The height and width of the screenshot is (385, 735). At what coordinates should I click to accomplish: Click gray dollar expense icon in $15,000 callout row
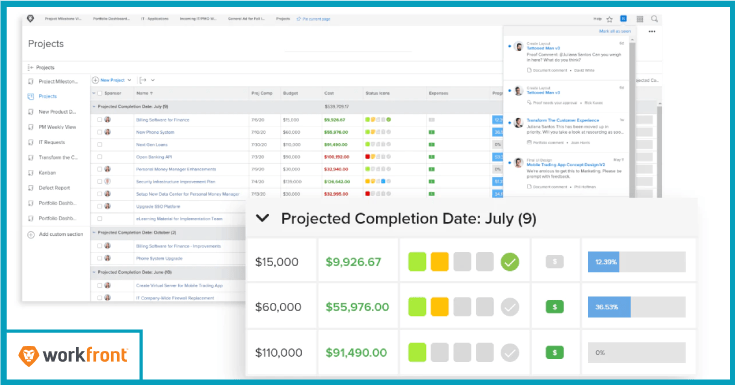click(x=555, y=262)
